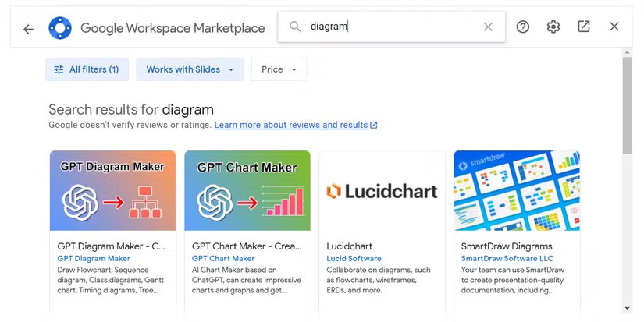644x322 pixels.
Task: Open the SmartDraw Diagrams thumbnail
Action: (x=517, y=190)
